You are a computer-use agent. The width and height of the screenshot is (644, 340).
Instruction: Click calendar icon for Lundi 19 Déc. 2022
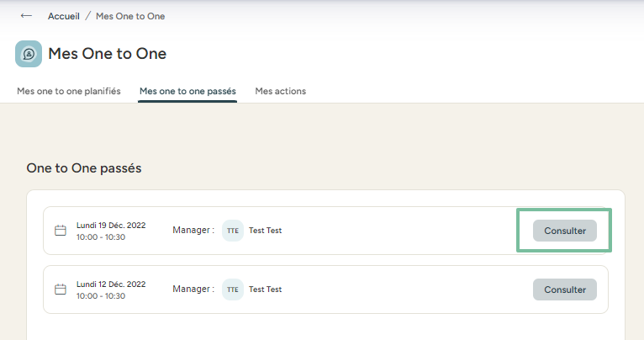[x=60, y=231]
